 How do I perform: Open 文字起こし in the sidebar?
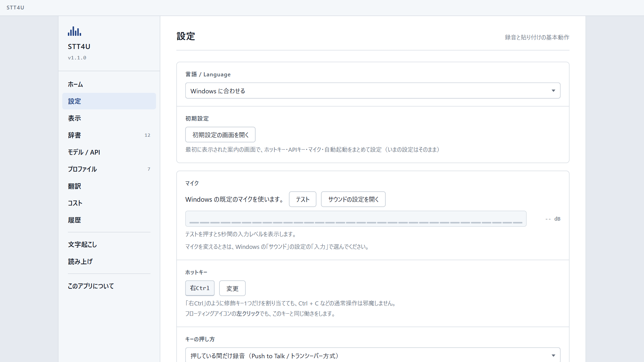point(109,244)
